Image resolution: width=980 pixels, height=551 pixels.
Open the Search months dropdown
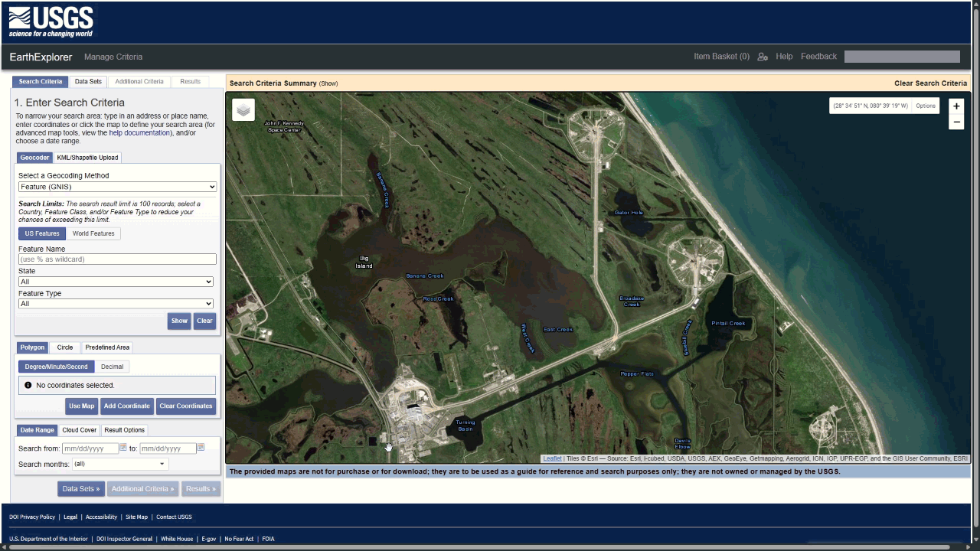point(120,464)
